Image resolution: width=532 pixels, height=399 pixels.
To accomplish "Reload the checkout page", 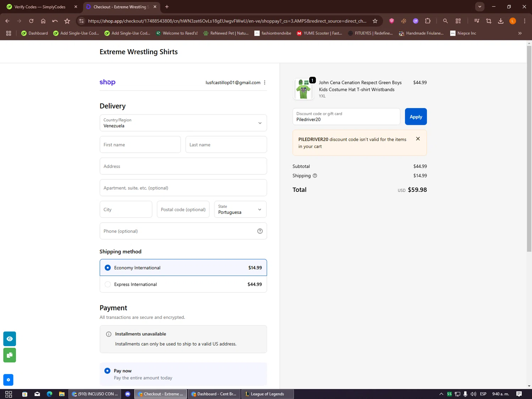I will click(x=31, y=21).
